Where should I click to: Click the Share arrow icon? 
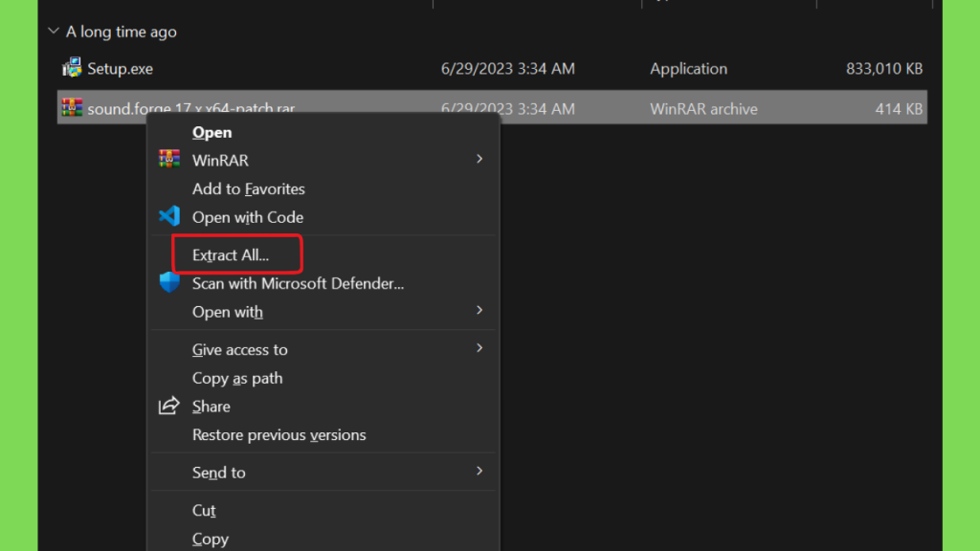coord(168,406)
